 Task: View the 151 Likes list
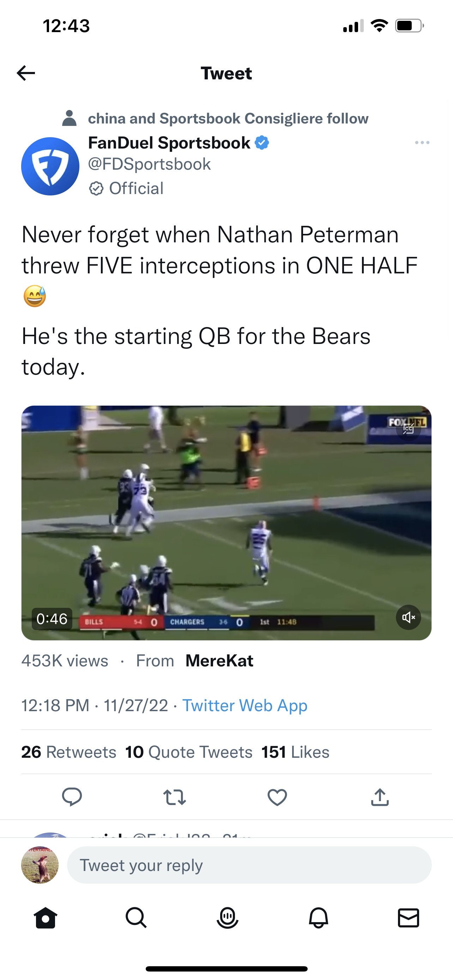point(295,752)
